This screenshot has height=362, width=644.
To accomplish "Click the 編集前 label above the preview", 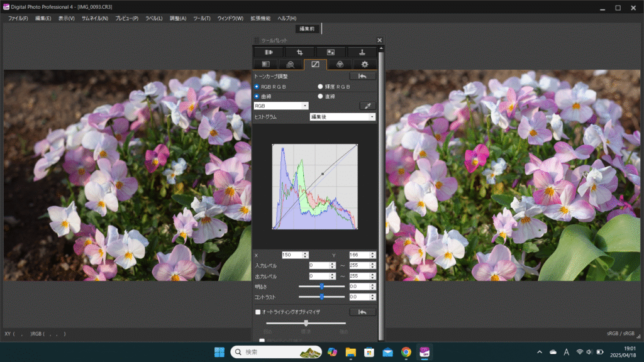I will tap(307, 29).
